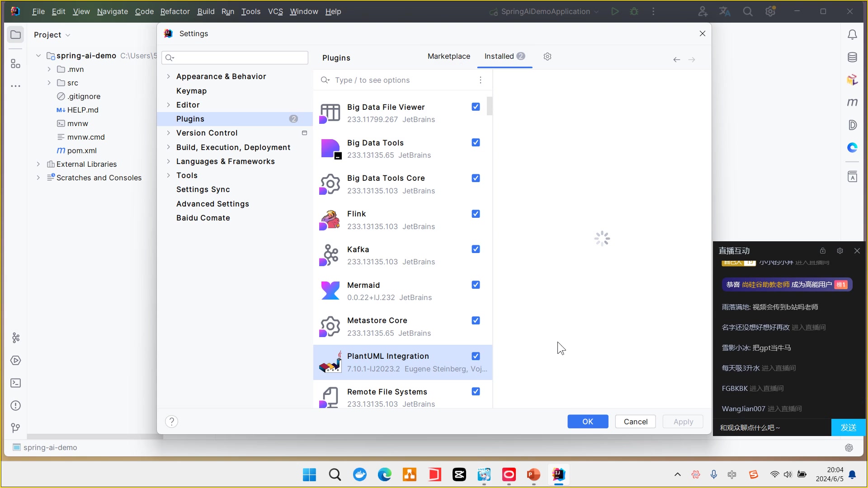
Task: Click the help question mark button
Action: click(171, 422)
